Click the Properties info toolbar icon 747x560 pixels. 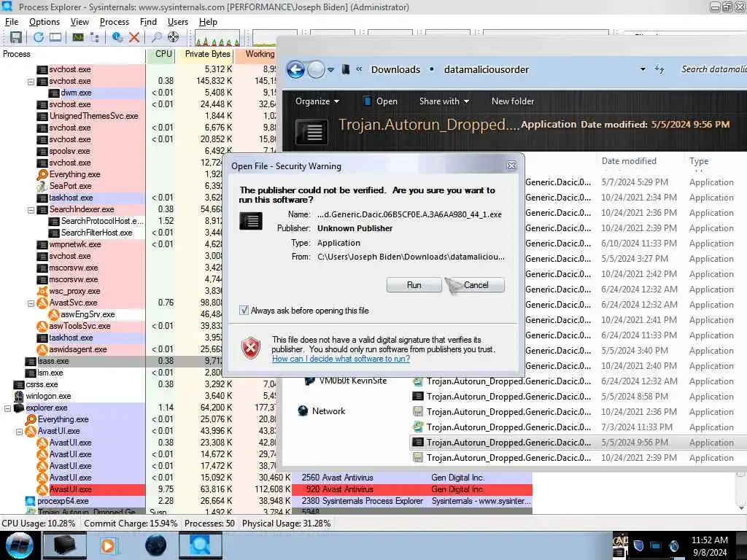pos(117,37)
